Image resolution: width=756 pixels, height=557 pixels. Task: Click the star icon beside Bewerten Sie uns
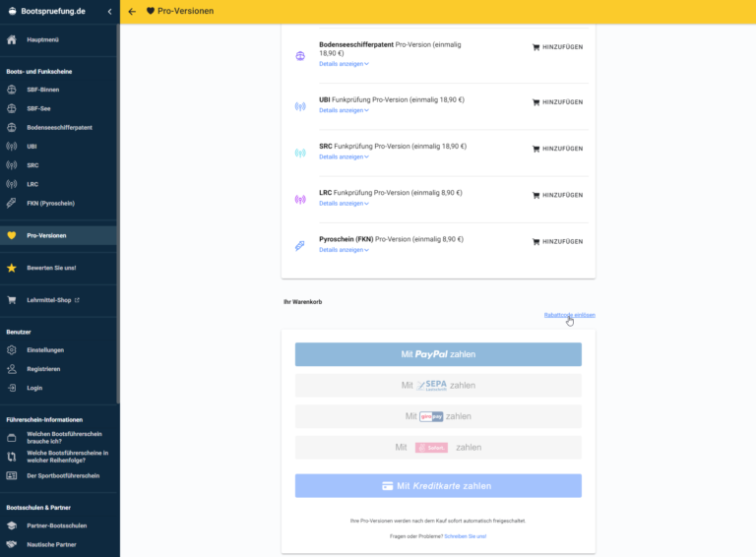tap(12, 268)
